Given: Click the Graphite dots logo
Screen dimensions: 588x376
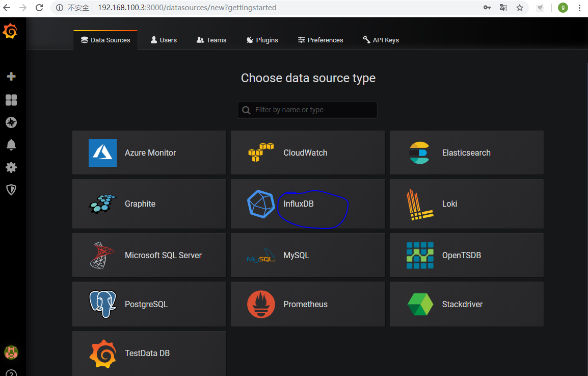Looking at the screenshot, I should pyautogui.click(x=102, y=204).
